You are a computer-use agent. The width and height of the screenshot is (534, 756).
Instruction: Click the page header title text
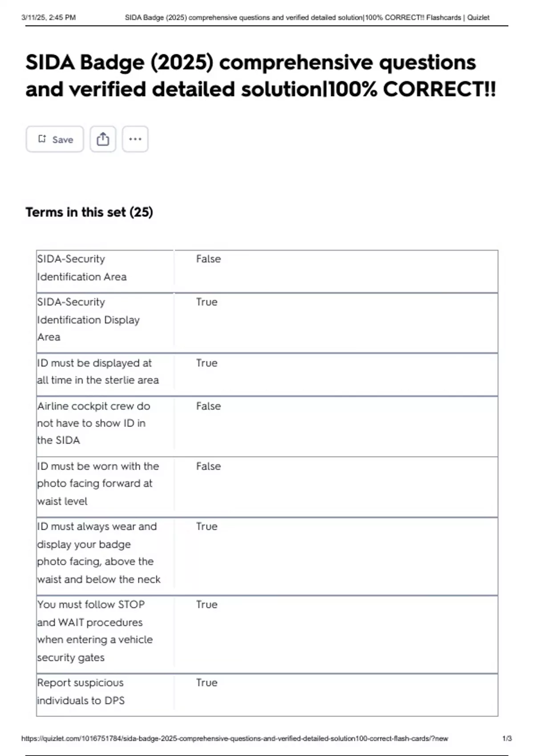(307, 18)
